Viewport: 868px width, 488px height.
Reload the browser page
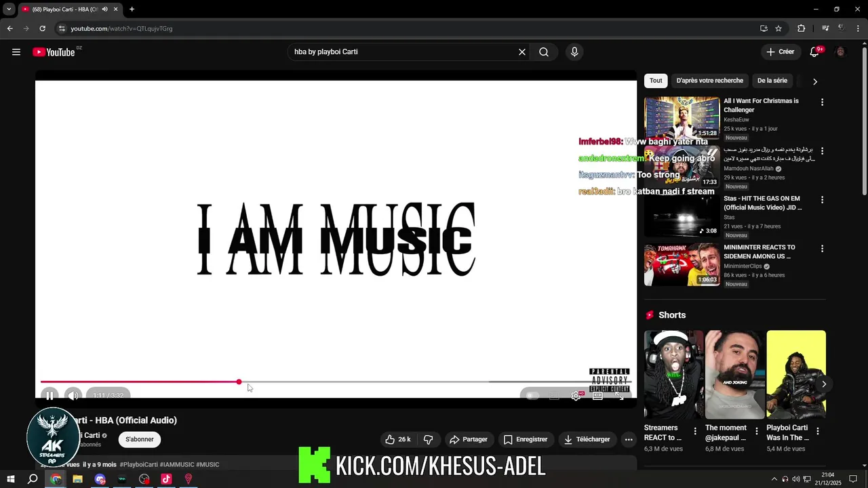coord(42,28)
